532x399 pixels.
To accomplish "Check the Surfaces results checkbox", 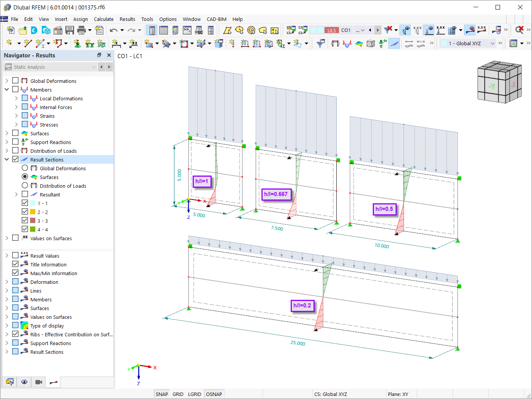I will coord(15,133).
